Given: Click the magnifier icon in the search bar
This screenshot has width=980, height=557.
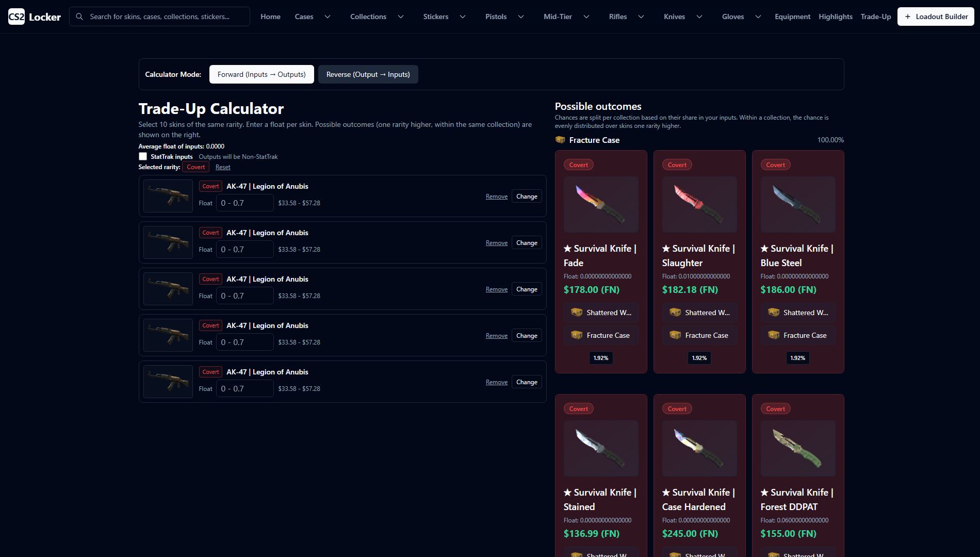Looking at the screenshot, I should click(x=80, y=16).
